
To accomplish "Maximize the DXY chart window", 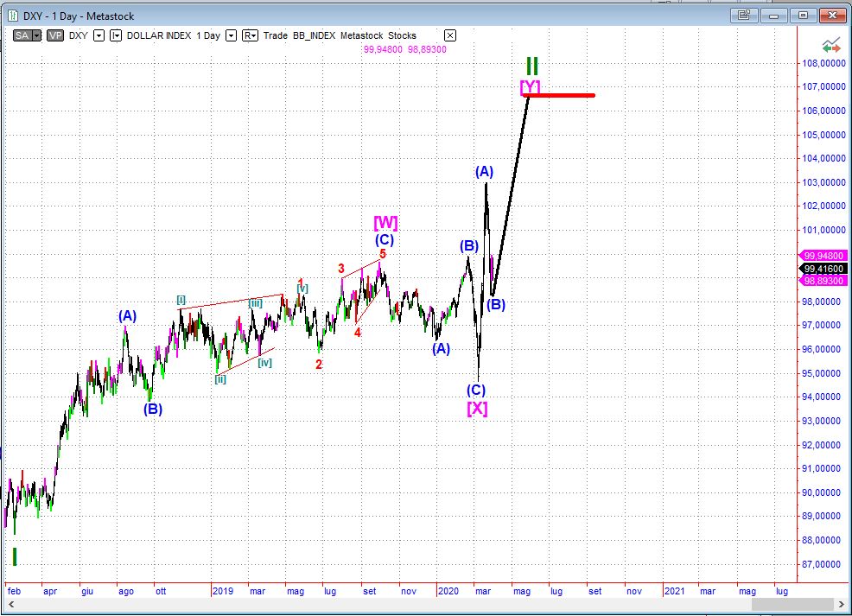I will [804, 15].
